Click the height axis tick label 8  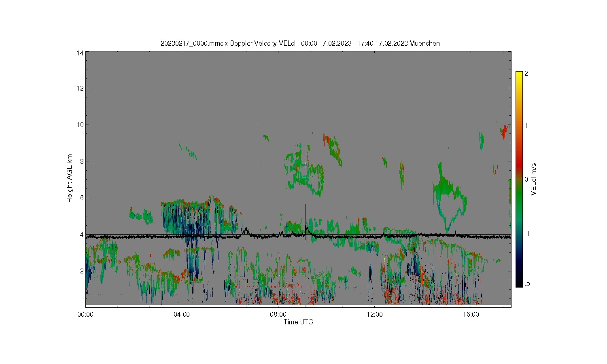(x=82, y=161)
